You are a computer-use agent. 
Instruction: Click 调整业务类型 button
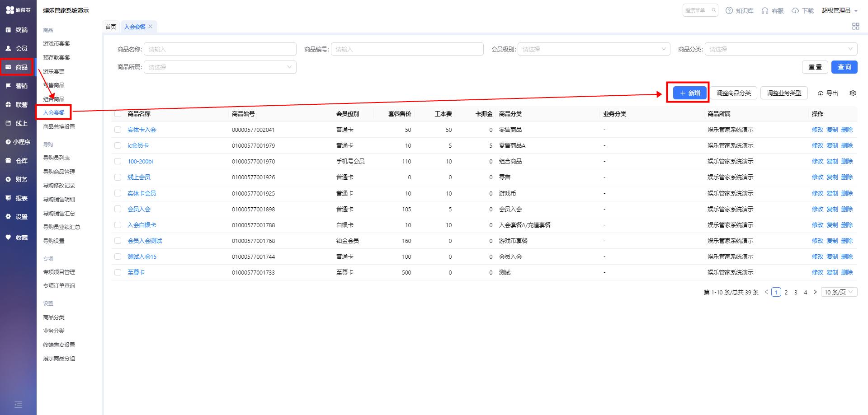784,93
